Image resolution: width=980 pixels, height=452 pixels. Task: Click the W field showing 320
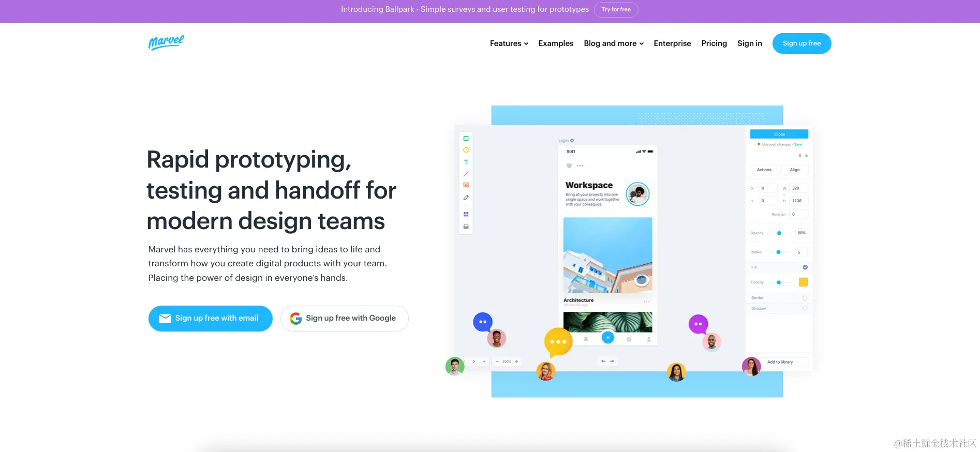coord(798,188)
